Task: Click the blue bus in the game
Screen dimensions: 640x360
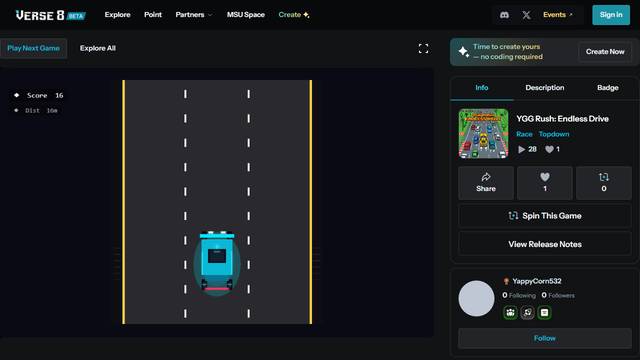Action: pyautogui.click(x=217, y=262)
